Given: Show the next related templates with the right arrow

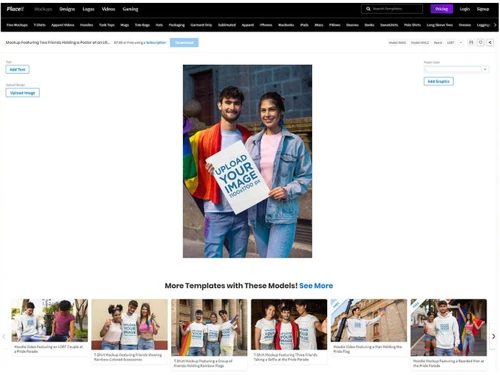Looking at the screenshot, I should click(x=494, y=336).
